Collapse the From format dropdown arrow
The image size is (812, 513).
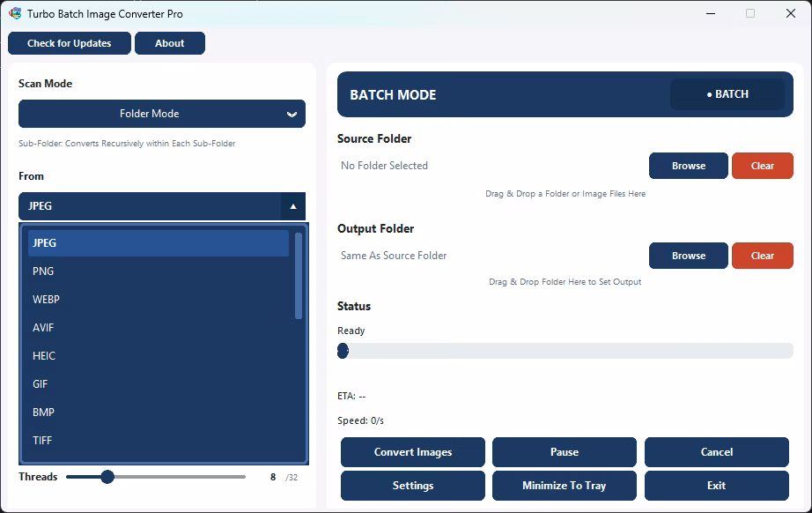293,206
